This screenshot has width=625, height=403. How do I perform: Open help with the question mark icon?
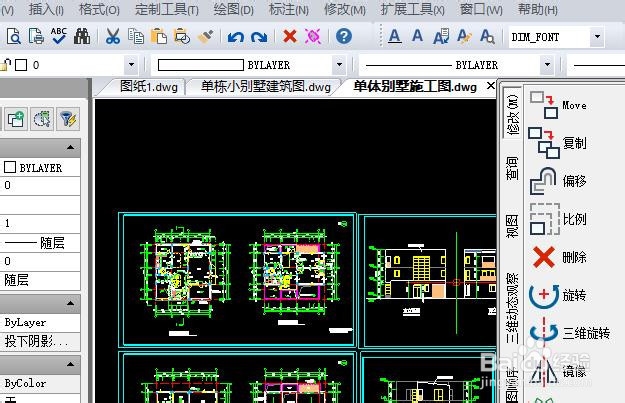pos(344,36)
